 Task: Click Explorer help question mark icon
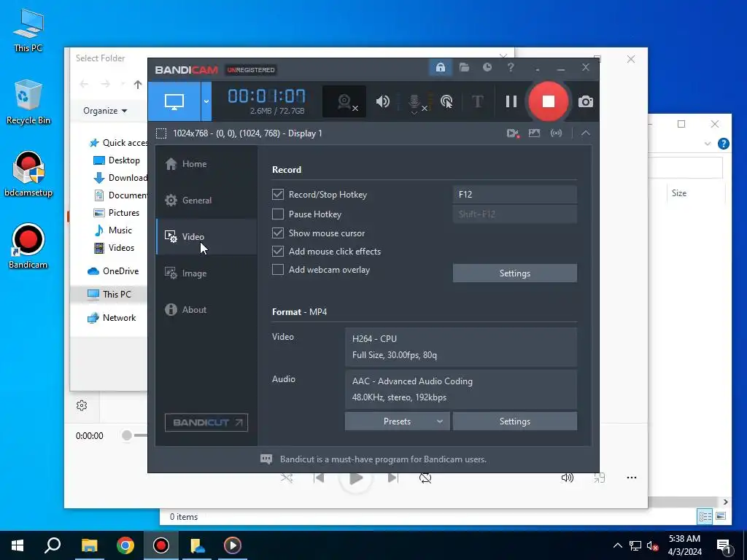(x=723, y=144)
